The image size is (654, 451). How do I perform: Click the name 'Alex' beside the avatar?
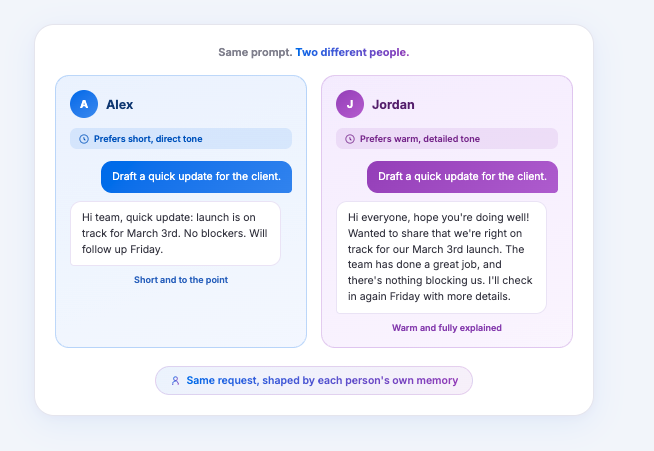(120, 104)
